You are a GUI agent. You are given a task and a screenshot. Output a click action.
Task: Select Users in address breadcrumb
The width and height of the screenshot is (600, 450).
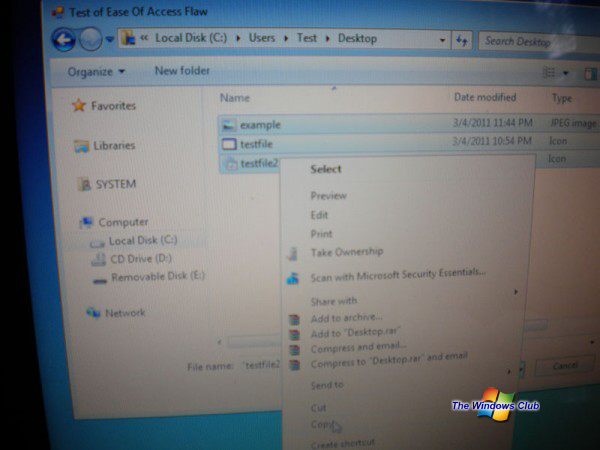(x=262, y=38)
